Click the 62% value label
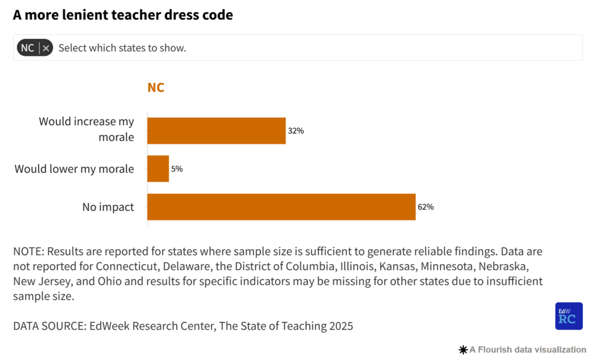This screenshot has width=597, height=364. 426,207
